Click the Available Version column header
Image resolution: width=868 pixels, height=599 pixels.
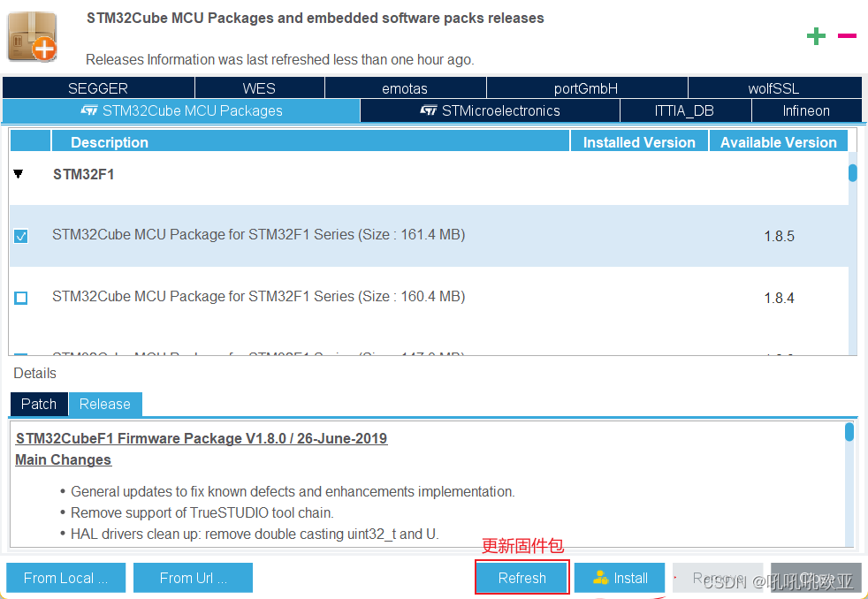(778, 141)
